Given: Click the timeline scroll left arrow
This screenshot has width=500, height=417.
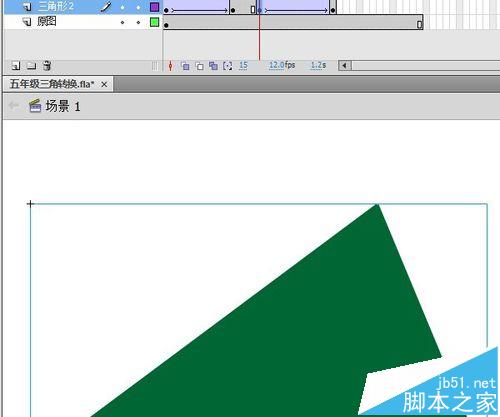Looking at the screenshot, I should (345, 65).
